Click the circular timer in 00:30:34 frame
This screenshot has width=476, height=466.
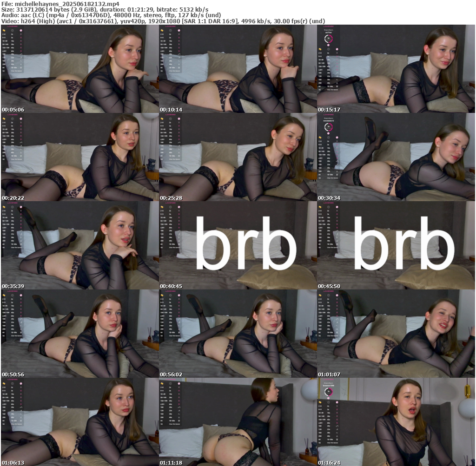tap(328, 126)
